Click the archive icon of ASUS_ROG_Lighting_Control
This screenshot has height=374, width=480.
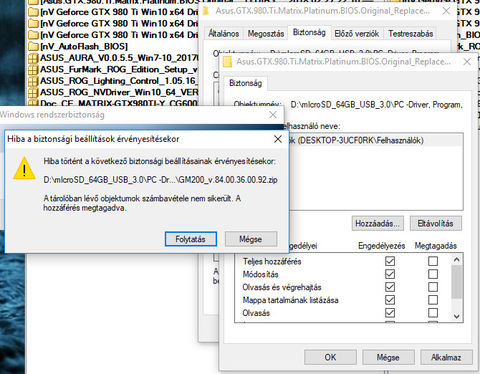coord(33,81)
